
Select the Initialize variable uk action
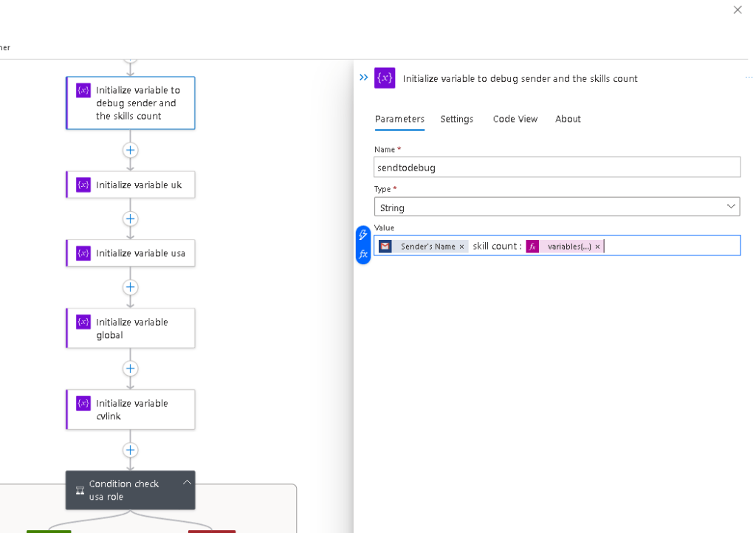click(131, 185)
